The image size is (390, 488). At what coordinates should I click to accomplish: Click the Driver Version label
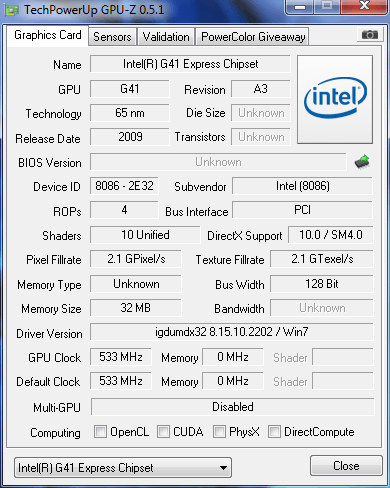(x=49, y=334)
